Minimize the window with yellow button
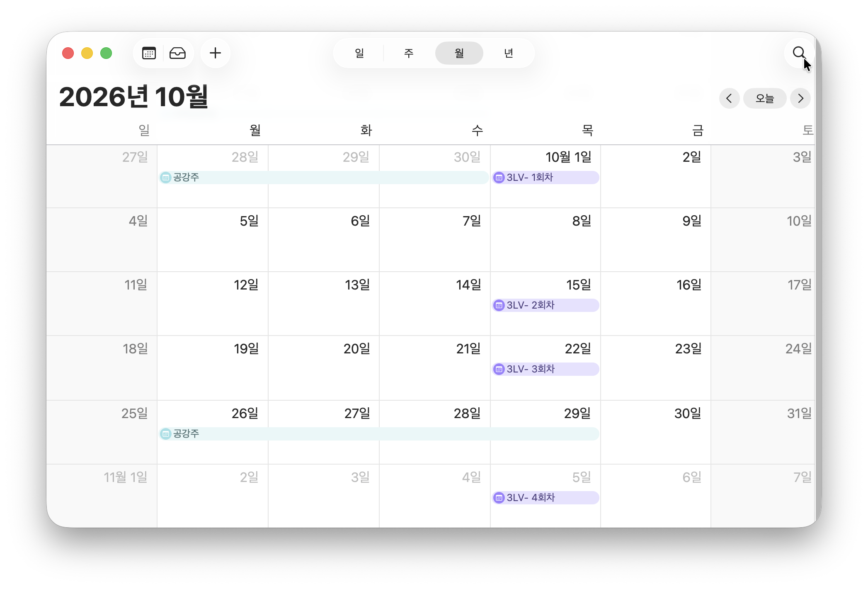 point(87,53)
